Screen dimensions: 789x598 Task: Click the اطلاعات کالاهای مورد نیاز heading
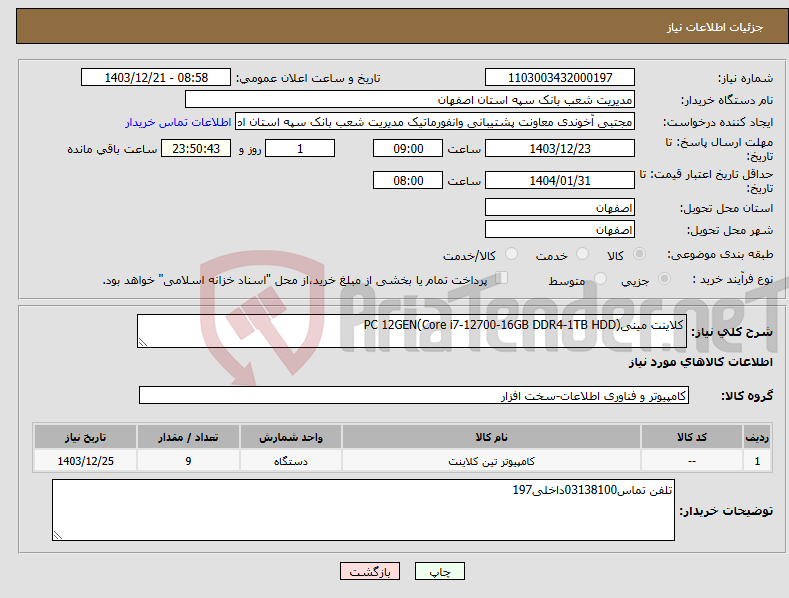700,362
